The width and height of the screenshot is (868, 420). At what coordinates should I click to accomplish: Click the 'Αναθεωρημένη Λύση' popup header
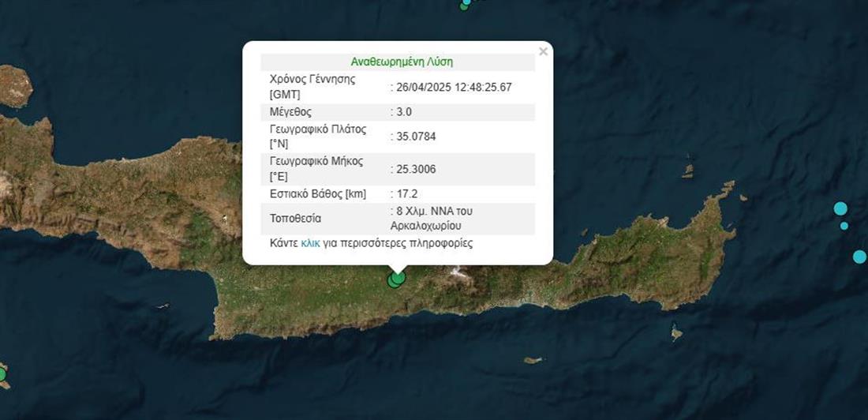[x=402, y=62]
